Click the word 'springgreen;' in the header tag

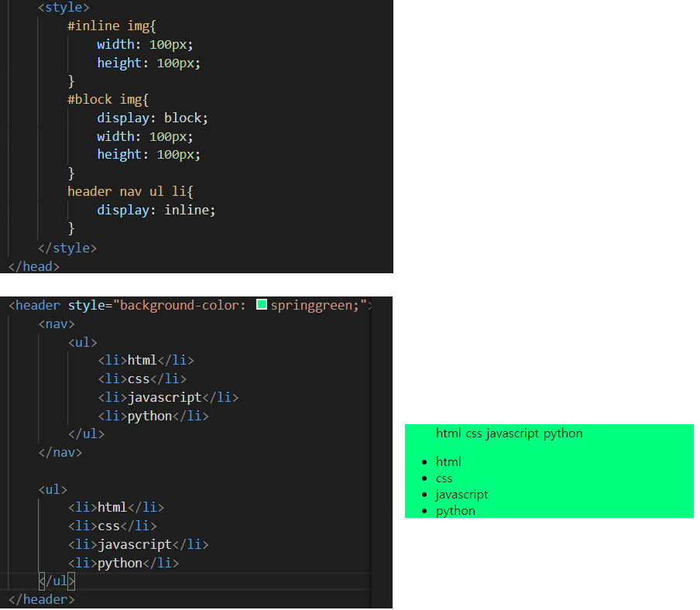(315, 305)
